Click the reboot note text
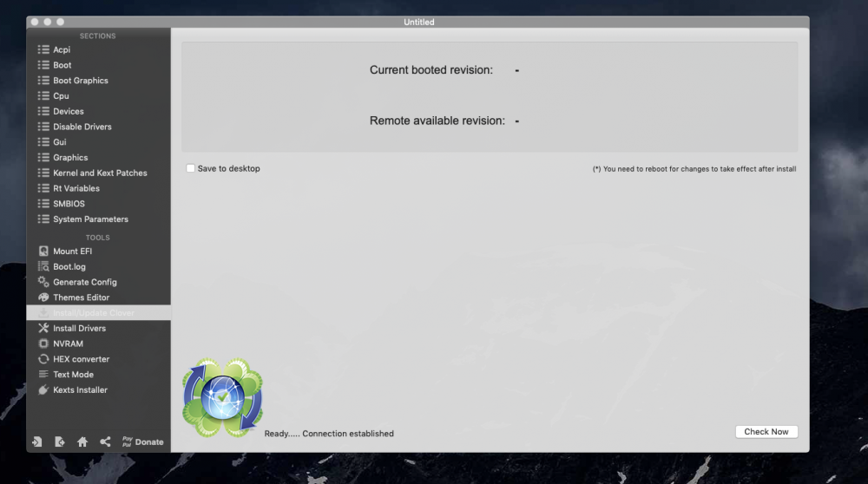Viewport: 868px width, 484px height. click(x=694, y=169)
